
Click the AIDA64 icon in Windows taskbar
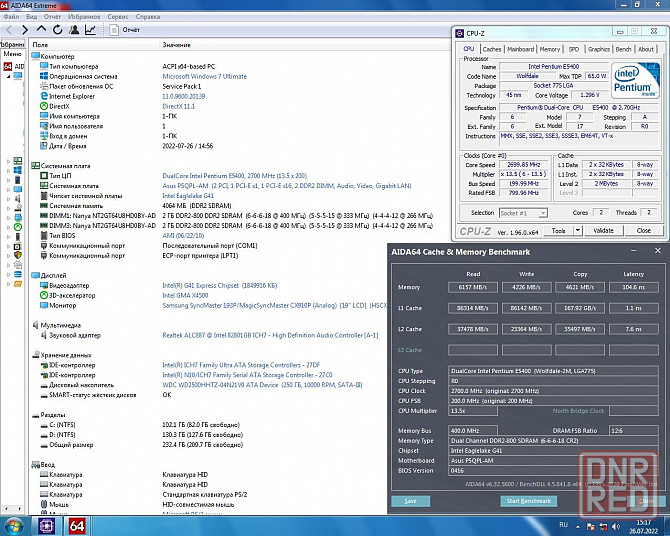pos(75,525)
